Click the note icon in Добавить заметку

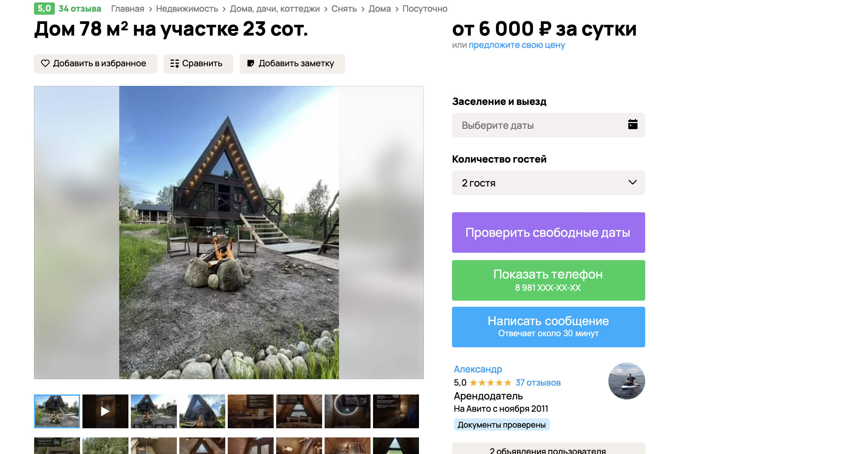pyautogui.click(x=250, y=63)
